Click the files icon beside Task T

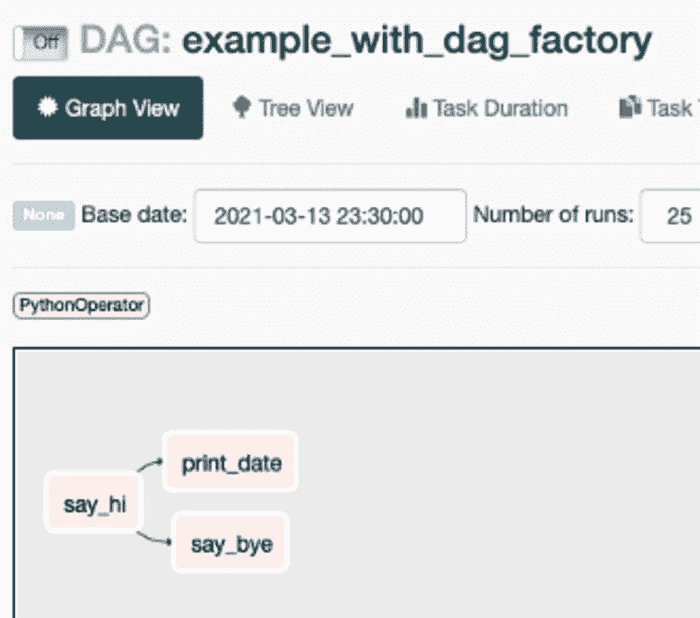click(x=630, y=107)
